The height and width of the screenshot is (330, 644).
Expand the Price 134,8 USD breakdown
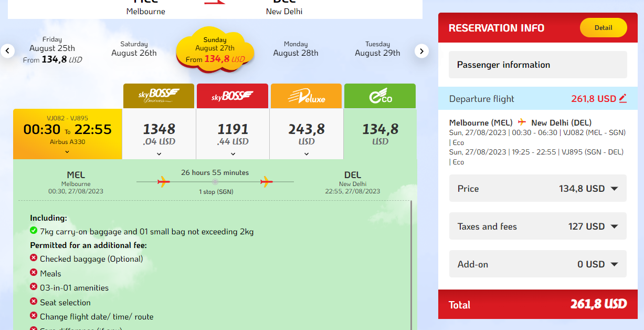click(538, 188)
